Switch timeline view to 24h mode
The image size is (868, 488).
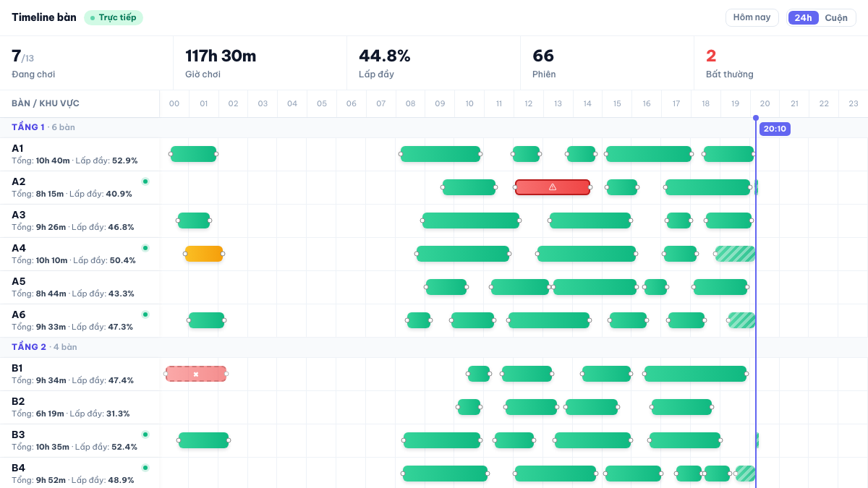(x=803, y=18)
